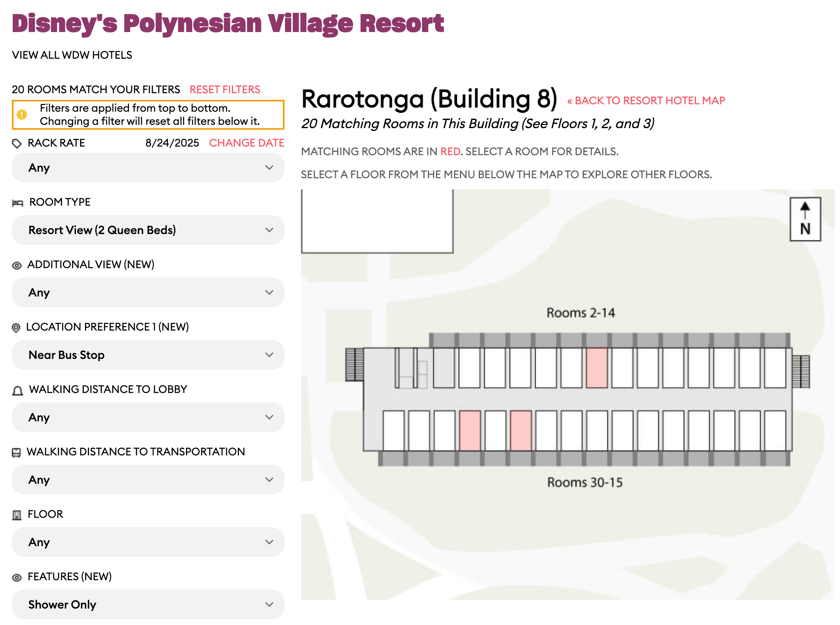Click the location pin icon for Location Preference
The width and height of the screenshot is (840, 625).
(x=16, y=328)
